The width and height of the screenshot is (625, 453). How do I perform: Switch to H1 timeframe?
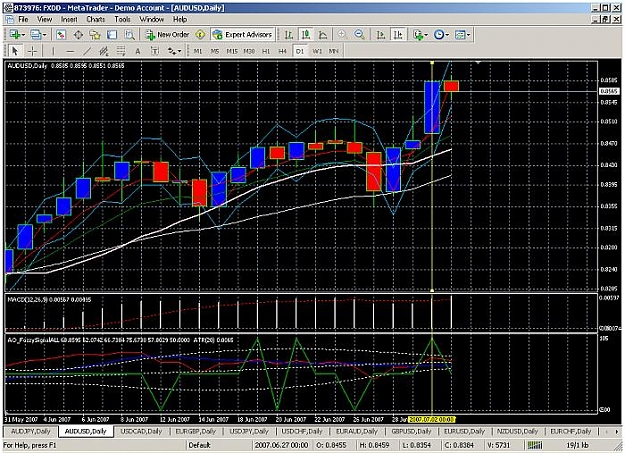266,51
